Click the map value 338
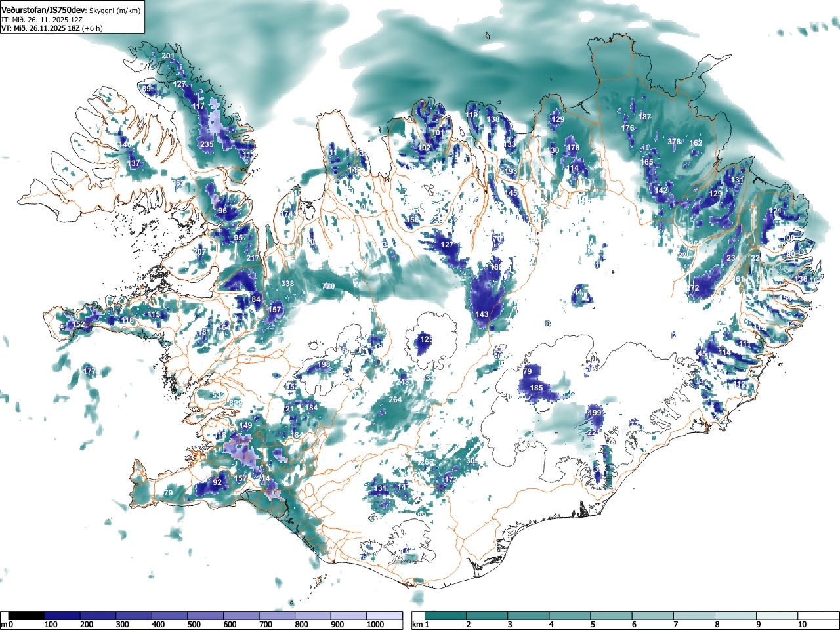The image size is (840, 630). (x=287, y=283)
